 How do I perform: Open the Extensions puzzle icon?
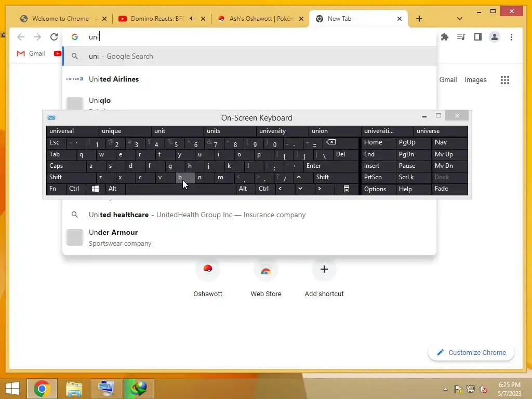pos(445,37)
